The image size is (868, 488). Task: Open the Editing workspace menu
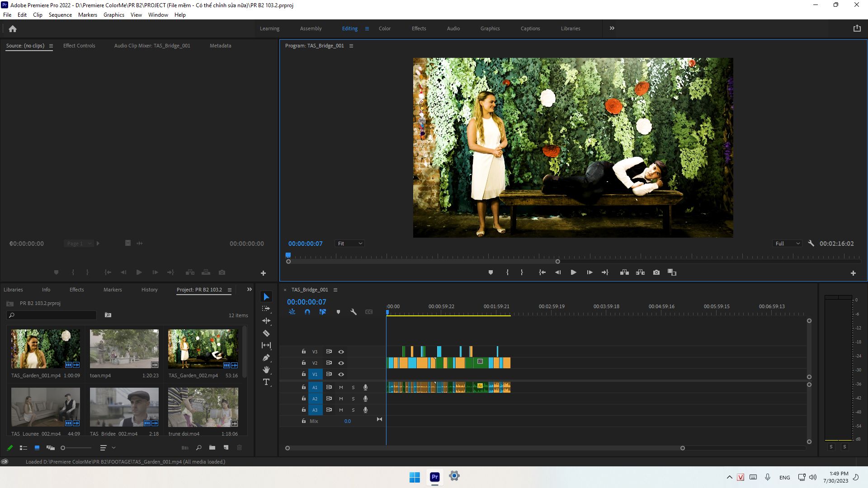coord(367,28)
